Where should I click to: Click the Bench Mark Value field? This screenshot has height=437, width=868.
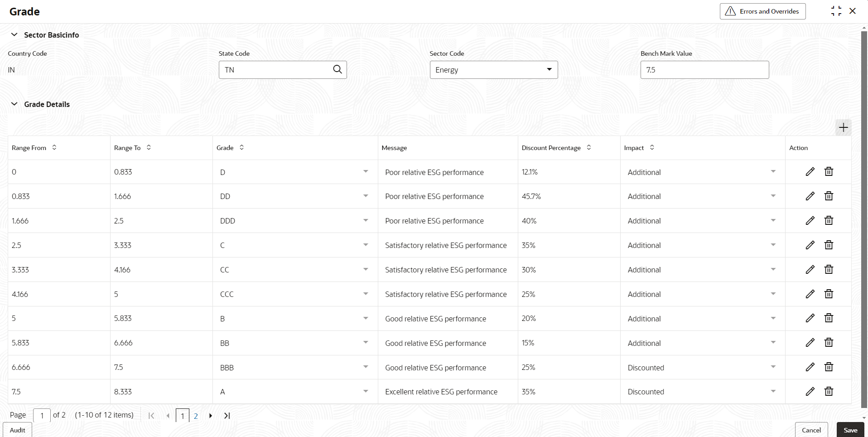pyautogui.click(x=704, y=70)
